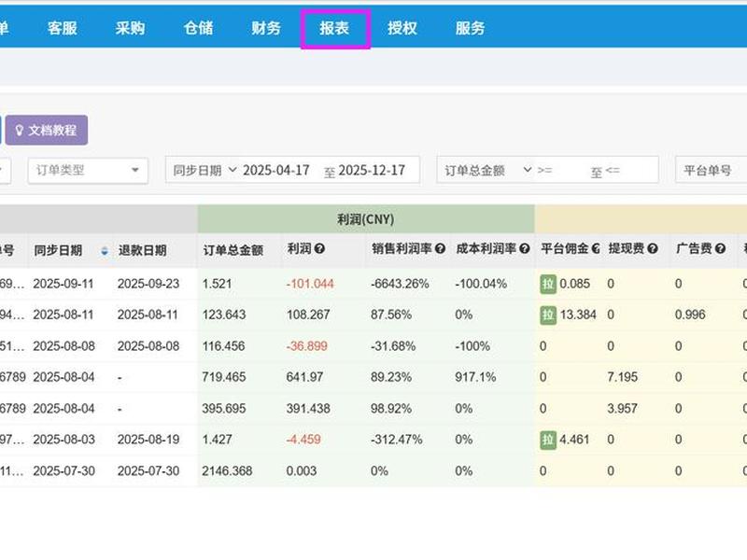Click the refund date 2025-09-23
Image resolution: width=747 pixels, height=560 pixels.
[148, 284]
